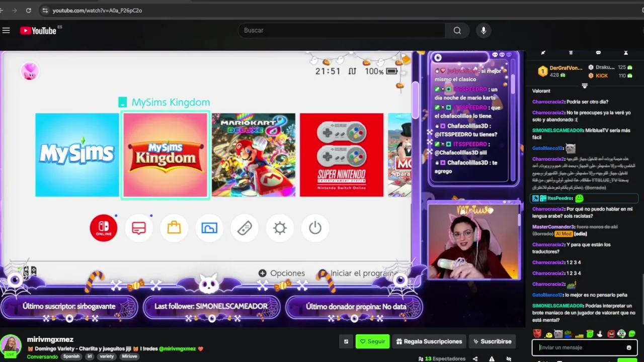Click the Switch Album icon in the stream

click(x=209, y=228)
